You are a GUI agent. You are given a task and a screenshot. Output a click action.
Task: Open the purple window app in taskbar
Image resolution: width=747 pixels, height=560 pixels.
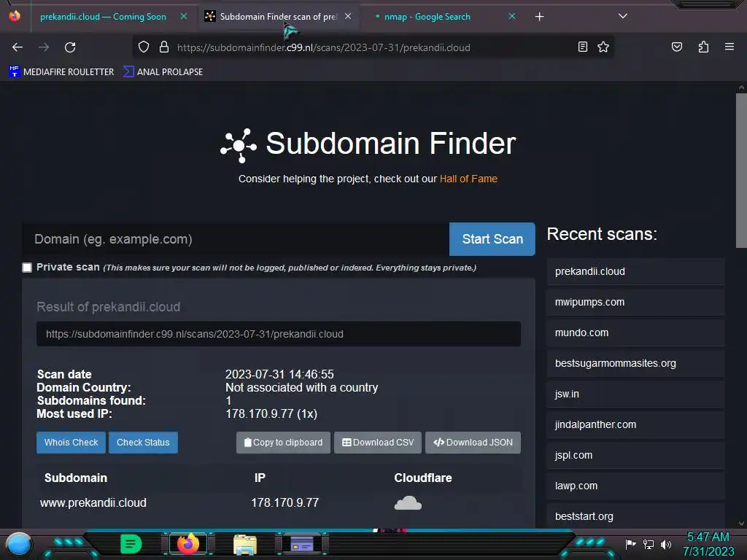click(x=301, y=544)
